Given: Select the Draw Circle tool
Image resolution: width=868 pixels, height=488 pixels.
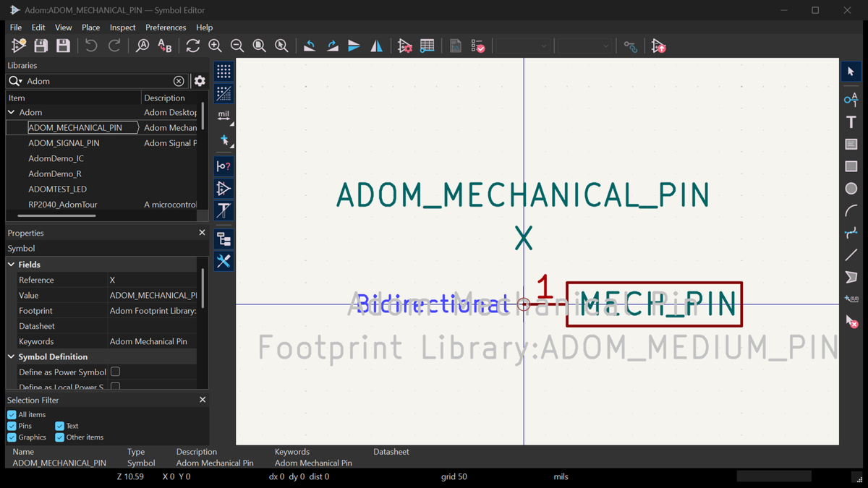Looking at the screenshot, I should pyautogui.click(x=851, y=189).
